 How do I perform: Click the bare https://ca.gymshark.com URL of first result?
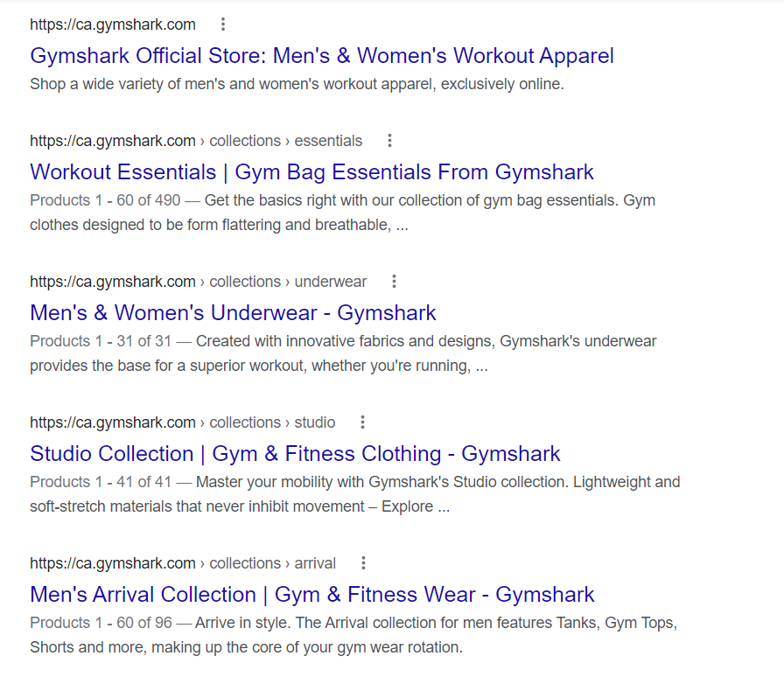[x=113, y=24]
